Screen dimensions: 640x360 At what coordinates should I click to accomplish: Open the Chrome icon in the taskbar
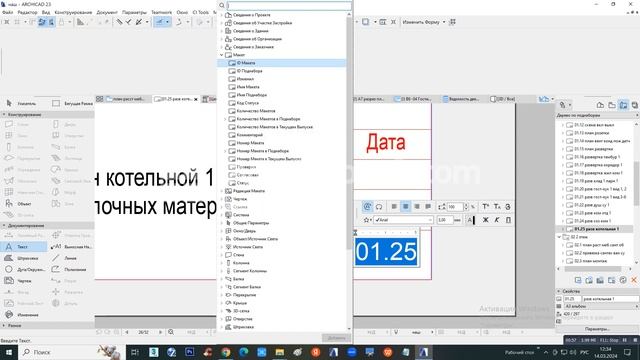click(x=226, y=352)
